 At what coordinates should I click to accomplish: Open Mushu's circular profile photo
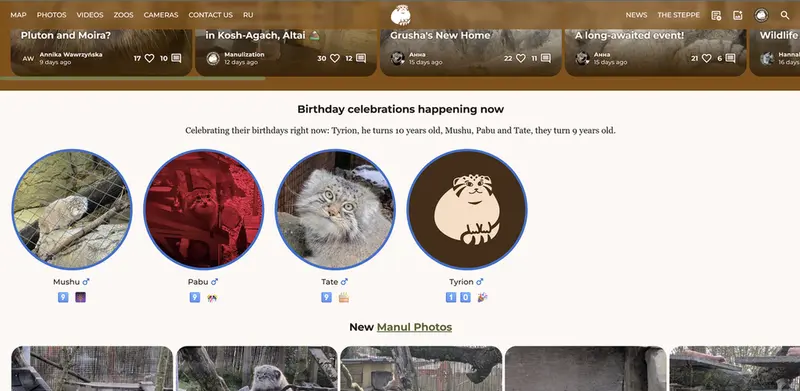(x=72, y=209)
